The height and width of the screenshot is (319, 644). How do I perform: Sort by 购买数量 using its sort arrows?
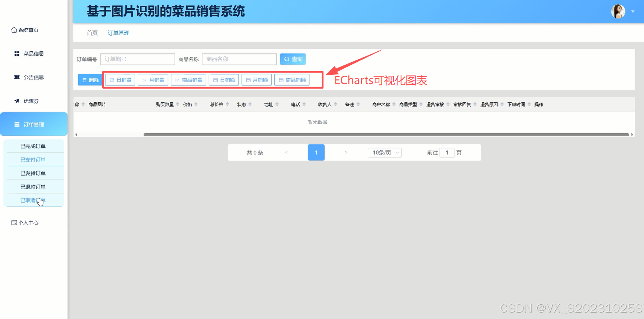coord(178,105)
